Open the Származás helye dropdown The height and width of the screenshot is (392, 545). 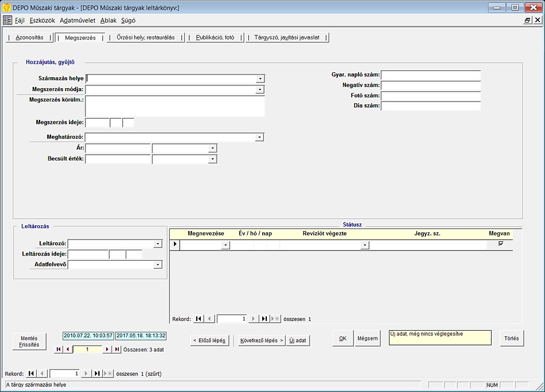pyautogui.click(x=260, y=79)
